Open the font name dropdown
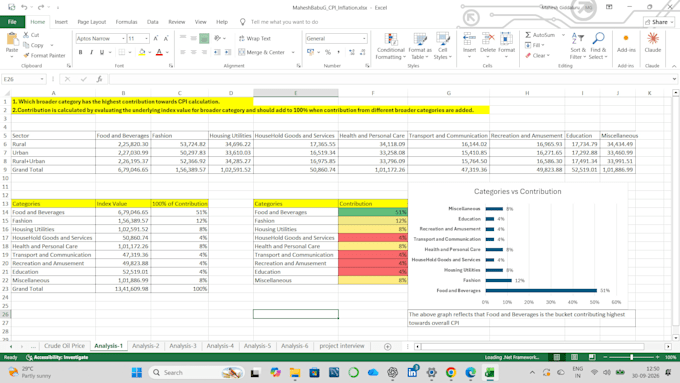 pos(124,39)
